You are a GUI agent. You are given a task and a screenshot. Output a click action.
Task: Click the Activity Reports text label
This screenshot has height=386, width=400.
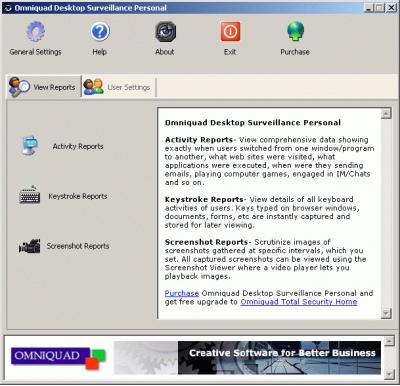[x=78, y=146]
